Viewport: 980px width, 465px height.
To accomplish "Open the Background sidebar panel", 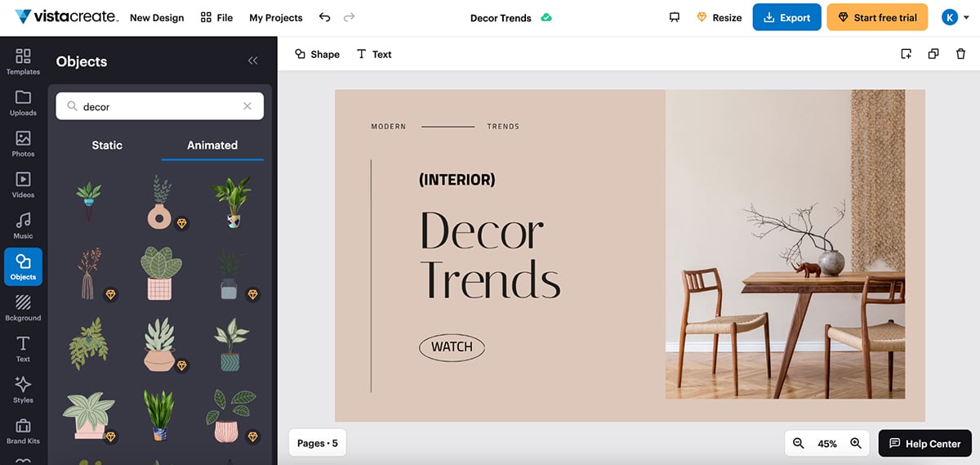I will (x=23, y=308).
